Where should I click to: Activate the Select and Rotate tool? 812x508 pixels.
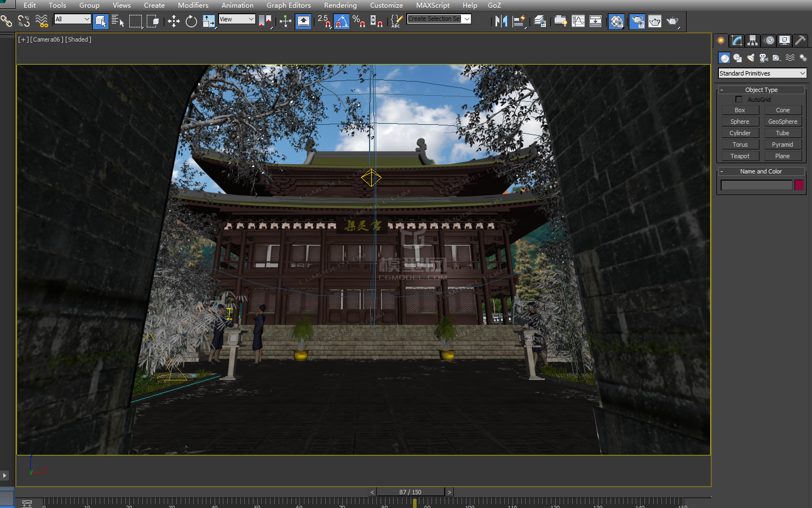pos(191,21)
